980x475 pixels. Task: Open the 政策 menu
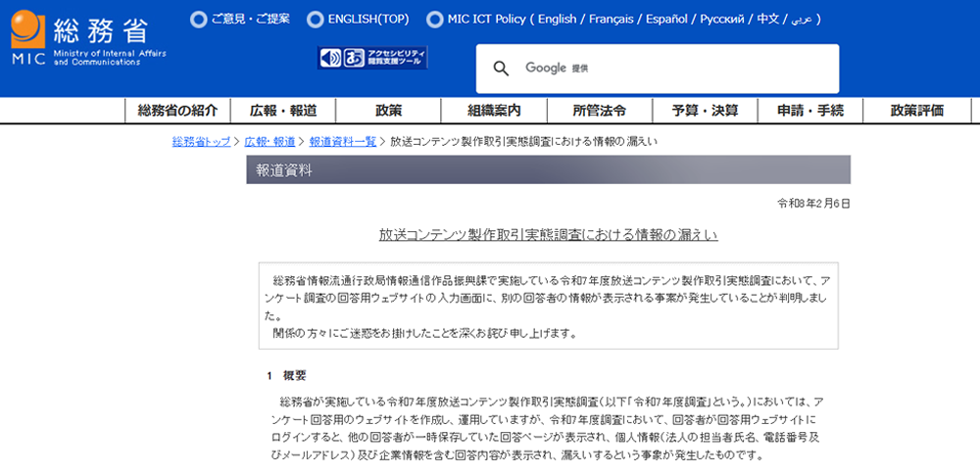(389, 111)
